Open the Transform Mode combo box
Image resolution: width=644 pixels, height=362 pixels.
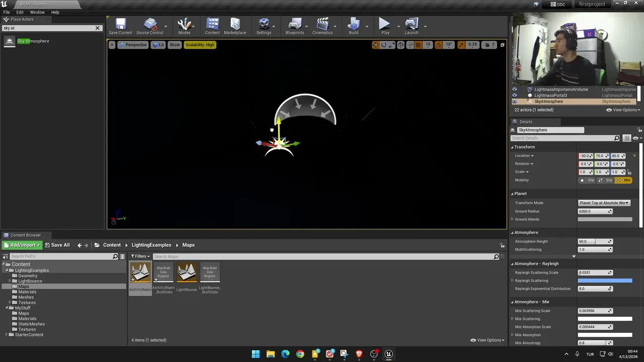[x=604, y=203]
